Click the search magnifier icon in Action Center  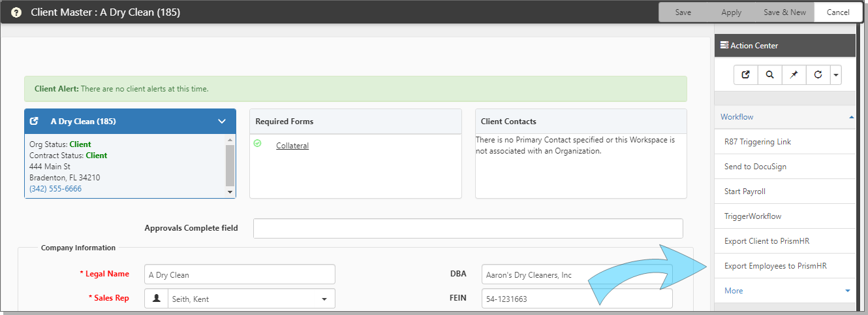770,75
